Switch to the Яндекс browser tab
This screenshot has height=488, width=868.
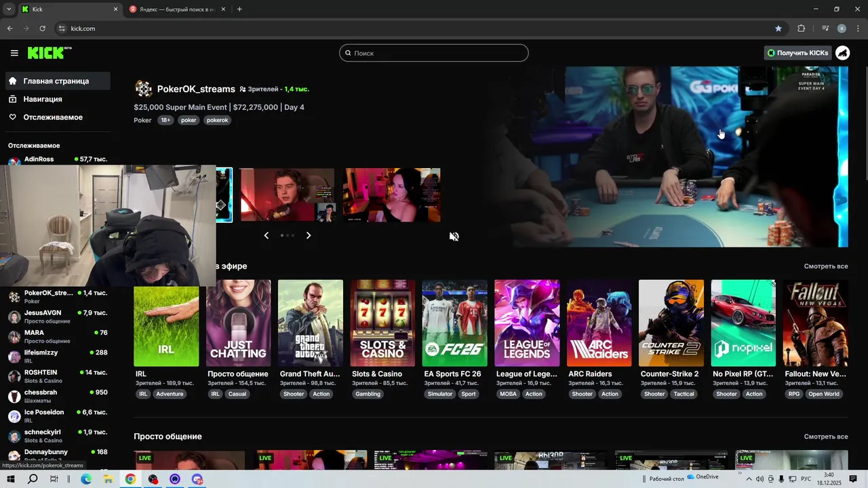coord(178,9)
